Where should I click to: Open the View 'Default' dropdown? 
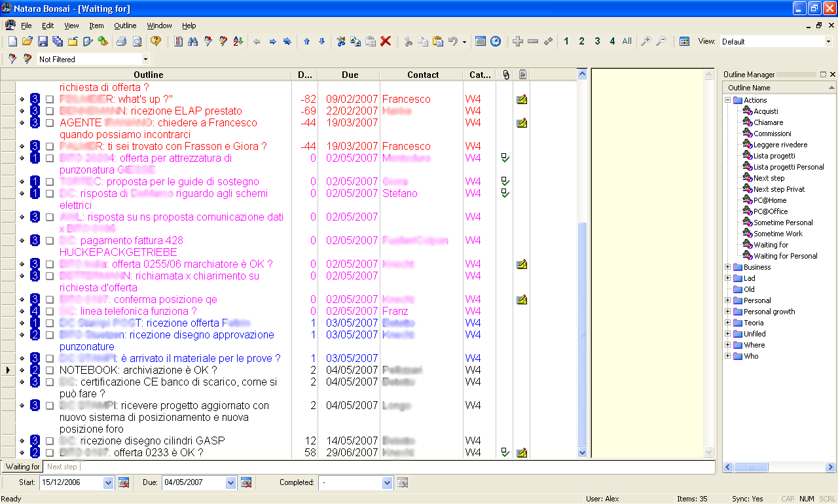coord(828,41)
